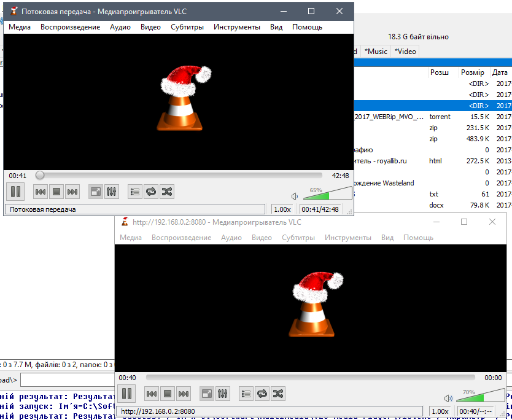512x420 pixels.
Task: Switch to the *Music tab in file manager
Action: coord(375,52)
